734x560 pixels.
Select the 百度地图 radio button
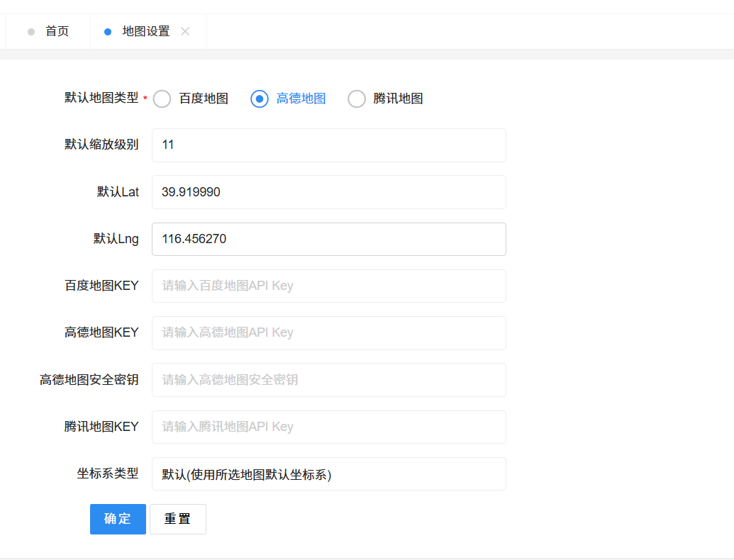[x=162, y=99]
